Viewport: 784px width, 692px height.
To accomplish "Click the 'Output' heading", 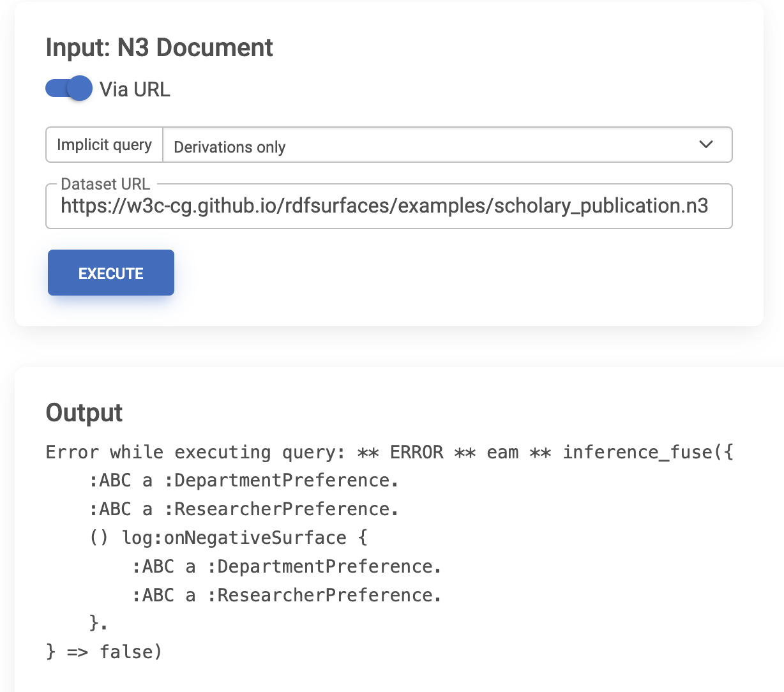I will point(84,412).
